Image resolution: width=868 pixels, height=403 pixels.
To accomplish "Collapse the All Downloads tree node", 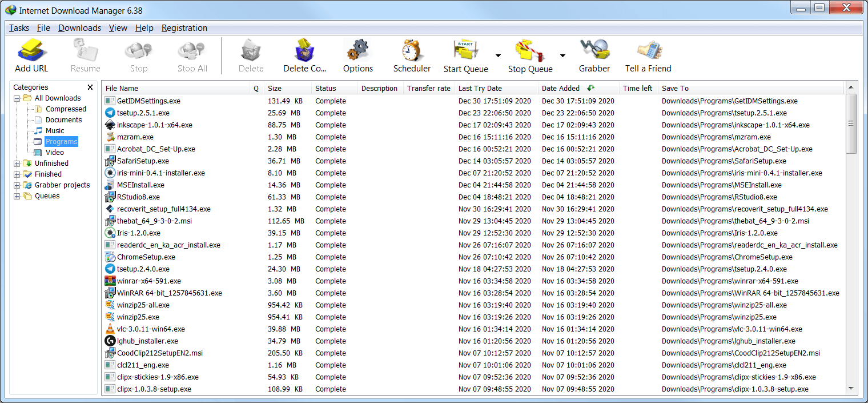I will pos(17,98).
